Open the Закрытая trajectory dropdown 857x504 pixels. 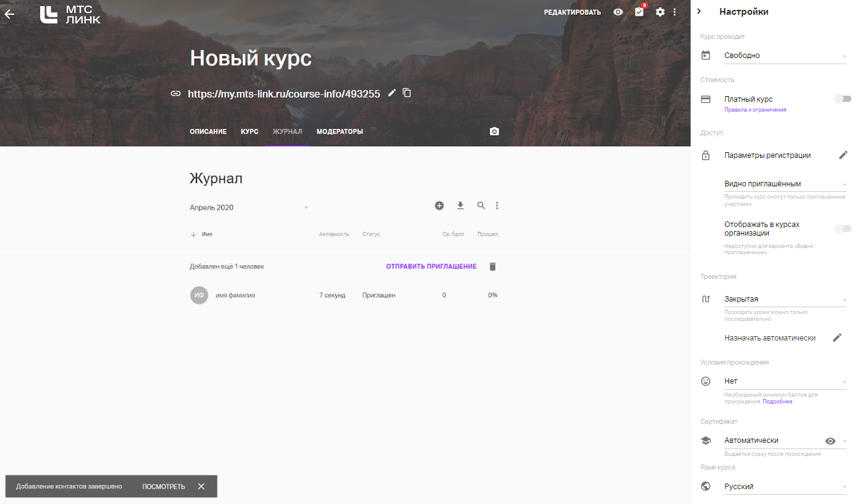pos(785,299)
